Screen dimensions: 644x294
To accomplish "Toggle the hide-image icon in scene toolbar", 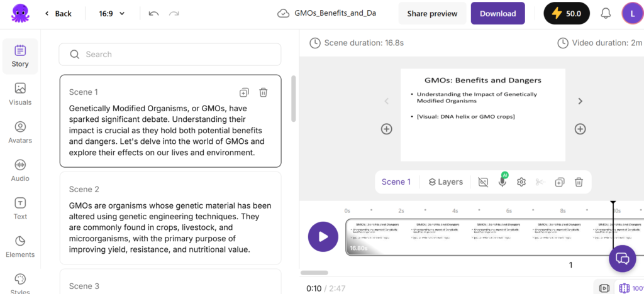I will [483, 182].
